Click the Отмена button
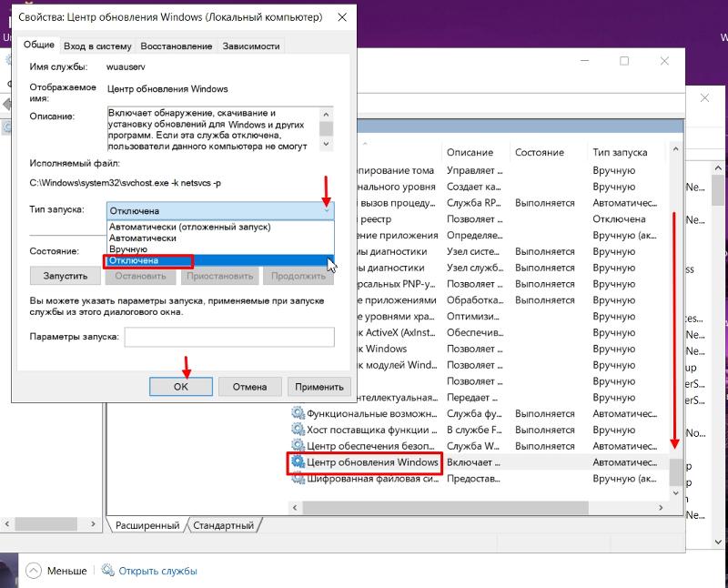Viewport: 728px width, 588px height. pyautogui.click(x=249, y=387)
